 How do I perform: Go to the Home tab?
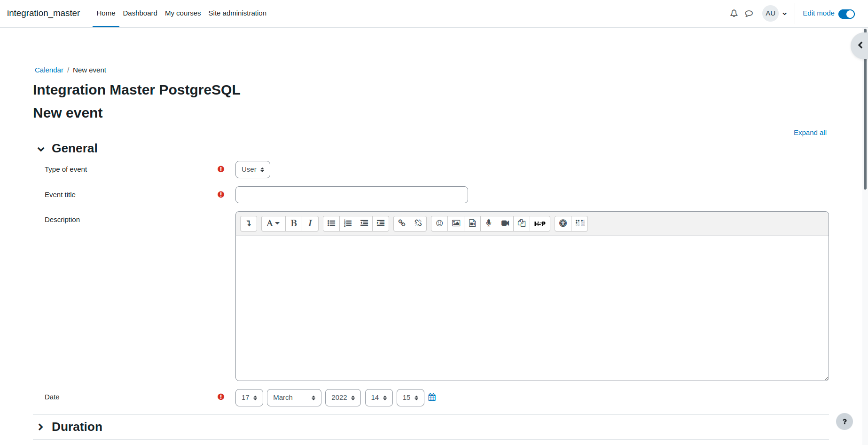pyautogui.click(x=106, y=13)
